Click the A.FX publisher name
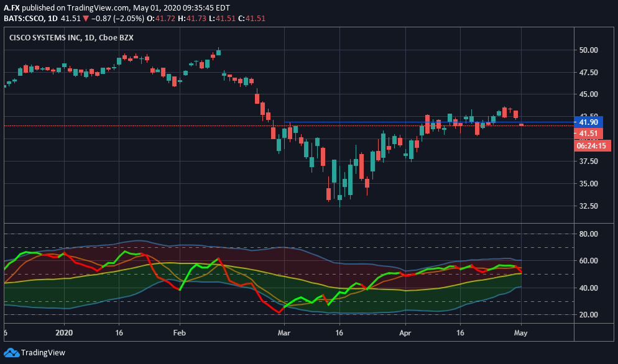The image size is (618, 364). tap(12, 8)
